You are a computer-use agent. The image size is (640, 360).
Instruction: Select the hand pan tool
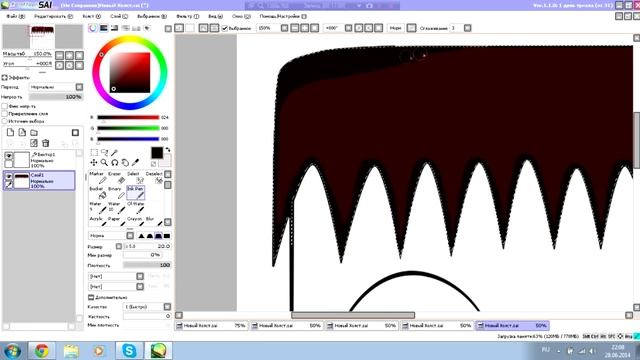coord(125,162)
